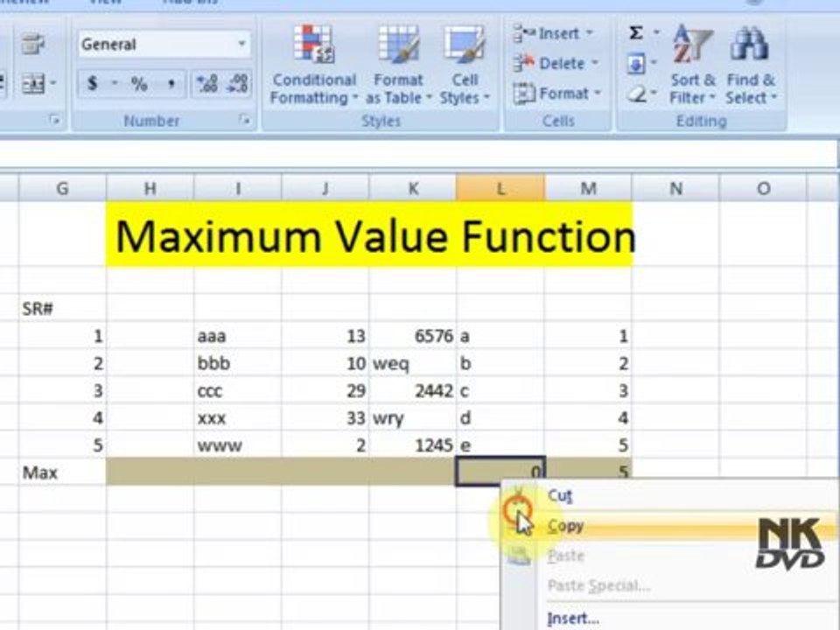Screen dimensions: 840x630
Task: Expand the Insert dropdown arrow
Action: tap(589, 33)
